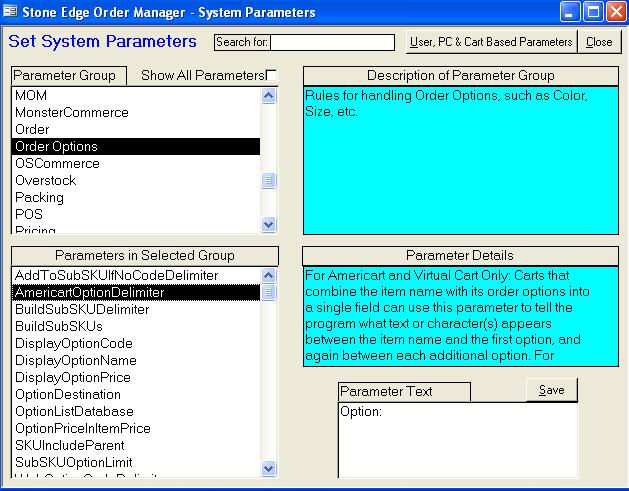Select Overstock parameter group
The width and height of the screenshot is (629, 491).
[x=136, y=181]
